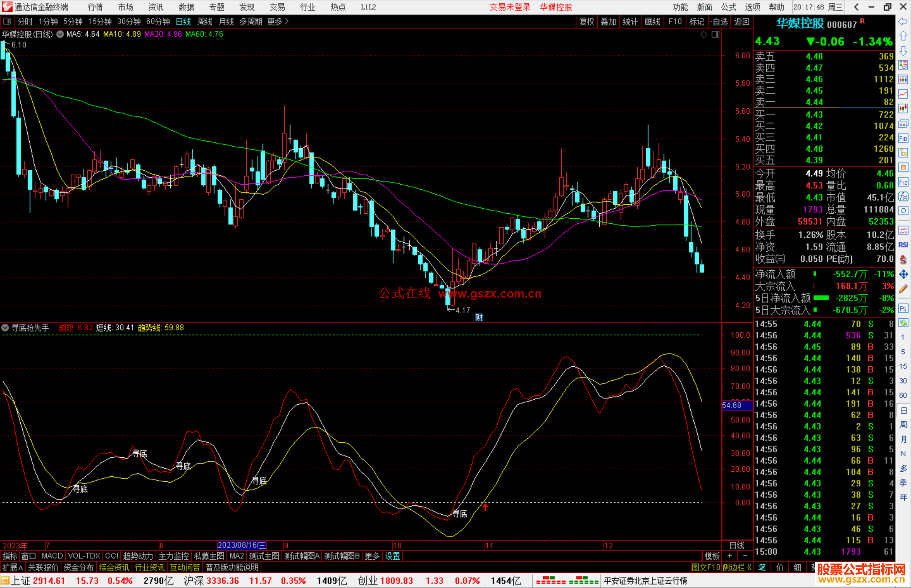Screen dimensions: 911x588
Task: Open the 行情 menu
Action: pyautogui.click(x=95, y=7)
